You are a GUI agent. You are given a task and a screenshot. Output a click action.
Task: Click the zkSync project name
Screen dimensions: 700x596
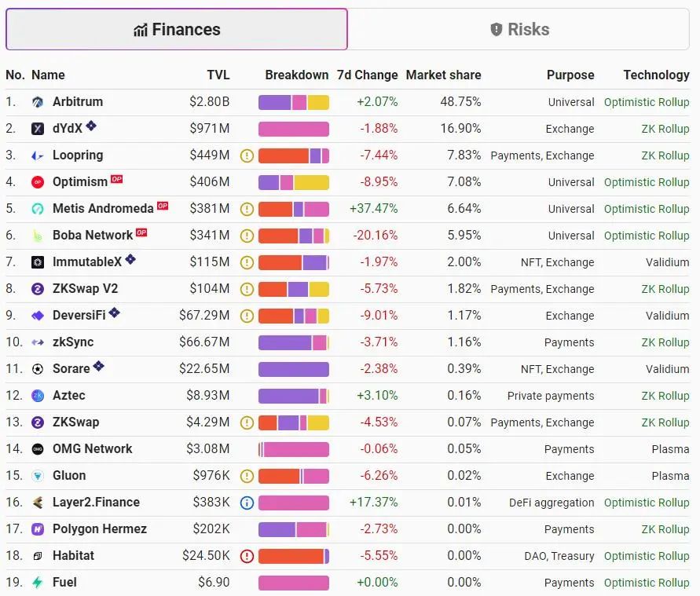(73, 342)
